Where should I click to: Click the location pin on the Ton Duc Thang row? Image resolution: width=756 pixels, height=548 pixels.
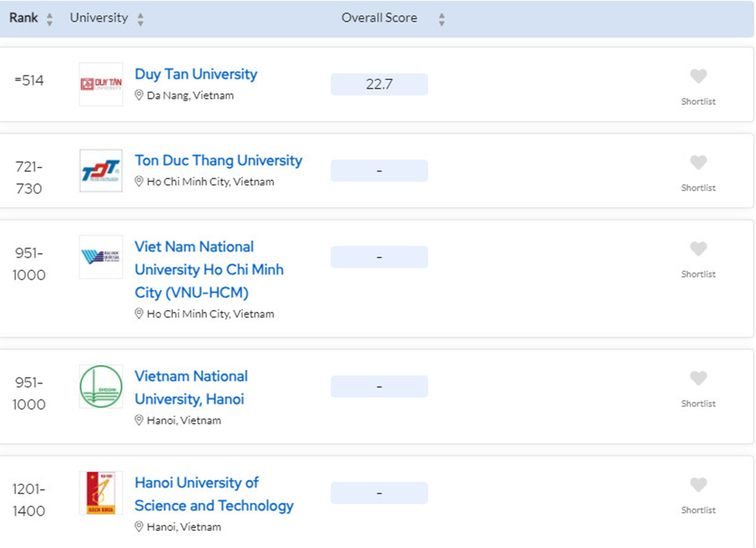click(139, 182)
